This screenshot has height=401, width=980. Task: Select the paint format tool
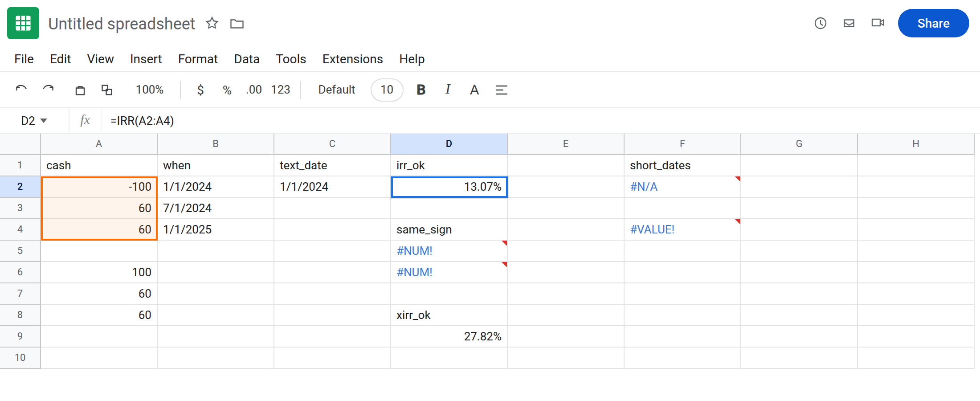(x=107, y=90)
